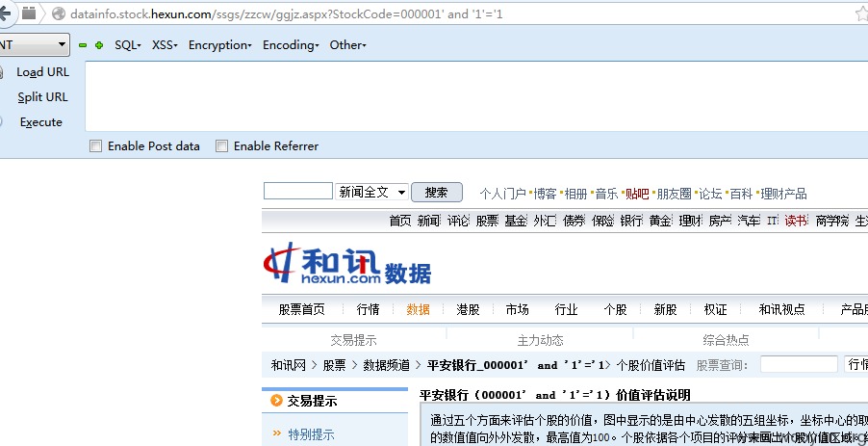Select the 新股 tab
The height and width of the screenshot is (446, 868).
click(x=665, y=309)
